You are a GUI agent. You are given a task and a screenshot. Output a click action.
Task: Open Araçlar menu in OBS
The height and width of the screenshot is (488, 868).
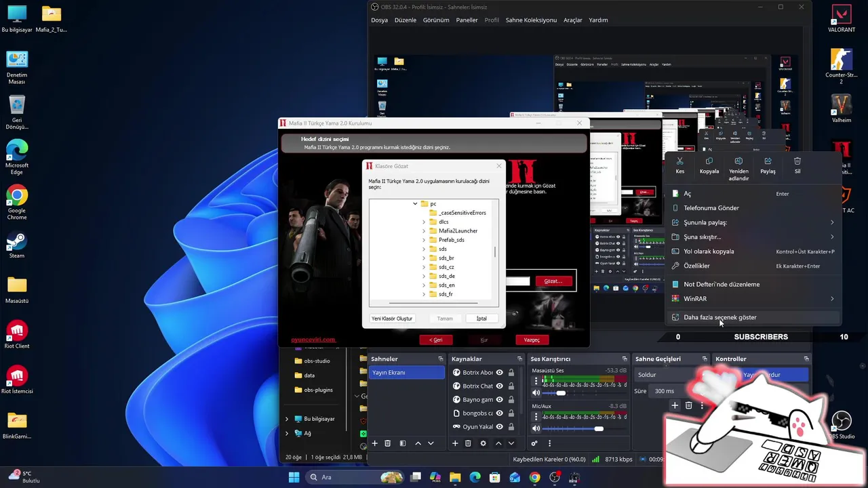573,20
